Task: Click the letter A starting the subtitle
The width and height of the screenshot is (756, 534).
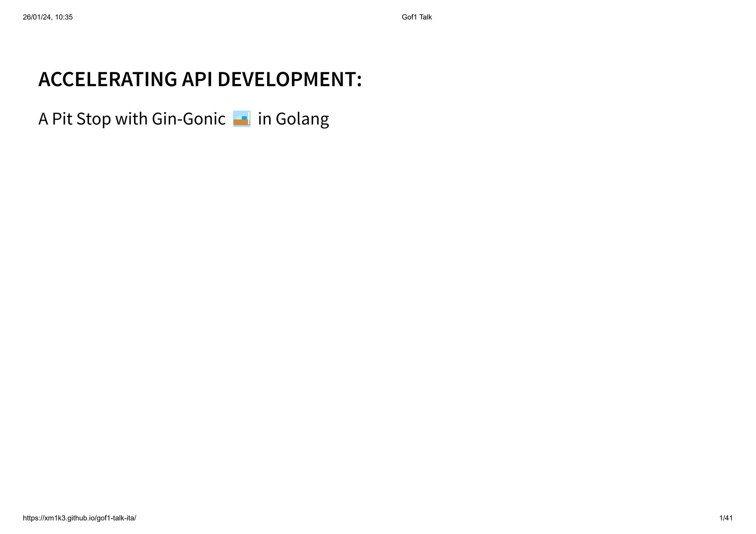Action: (x=43, y=119)
